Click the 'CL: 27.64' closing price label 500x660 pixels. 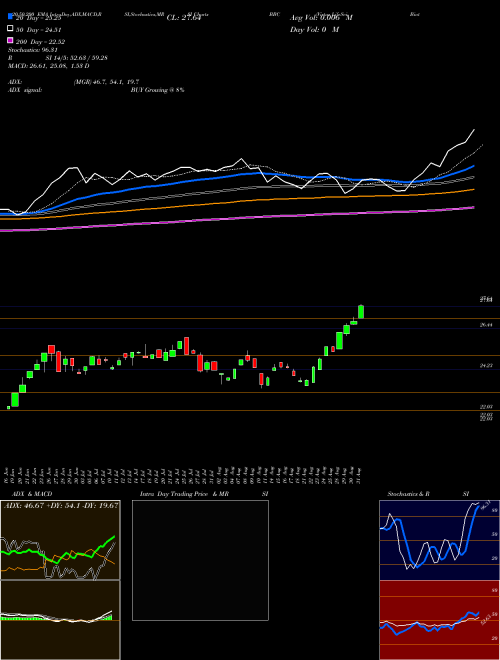pyautogui.click(x=185, y=18)
